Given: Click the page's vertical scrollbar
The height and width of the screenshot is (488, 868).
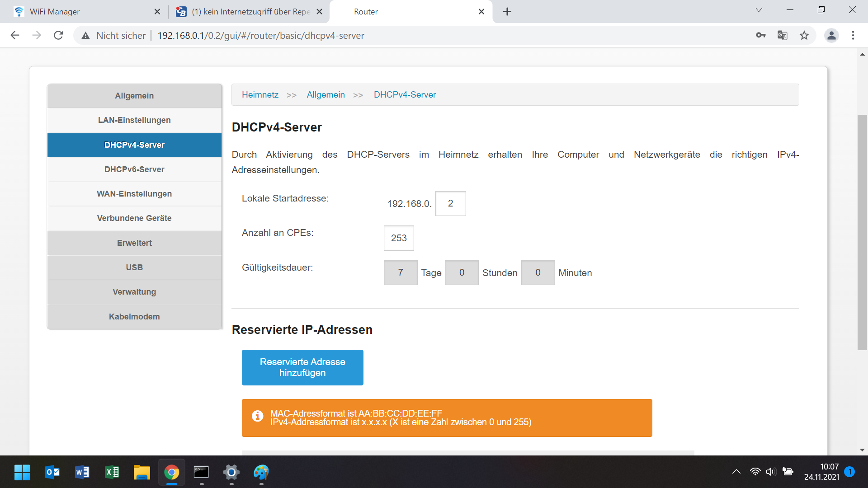Looking at the screenshot, I should pos(862,232).
